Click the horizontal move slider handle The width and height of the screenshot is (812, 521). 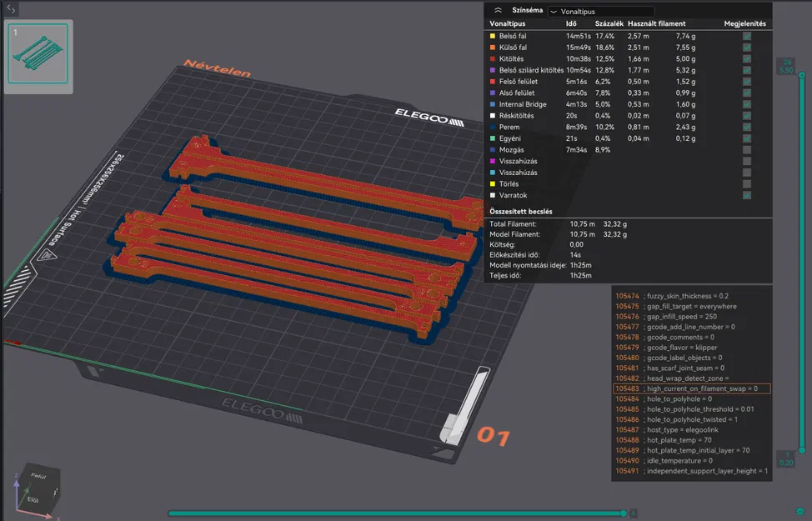[x=624, y=513]
